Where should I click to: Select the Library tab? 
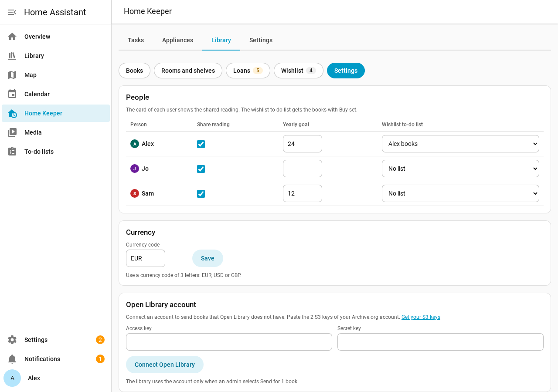(x=221, y=40)
